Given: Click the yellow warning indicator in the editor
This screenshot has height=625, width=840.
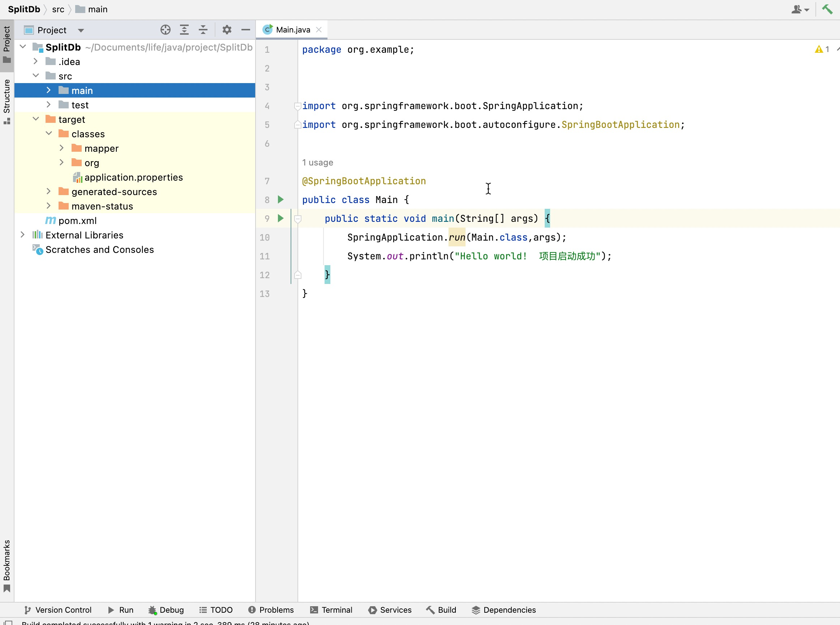Looking at the screenshot, I should [x=822, y=49].
